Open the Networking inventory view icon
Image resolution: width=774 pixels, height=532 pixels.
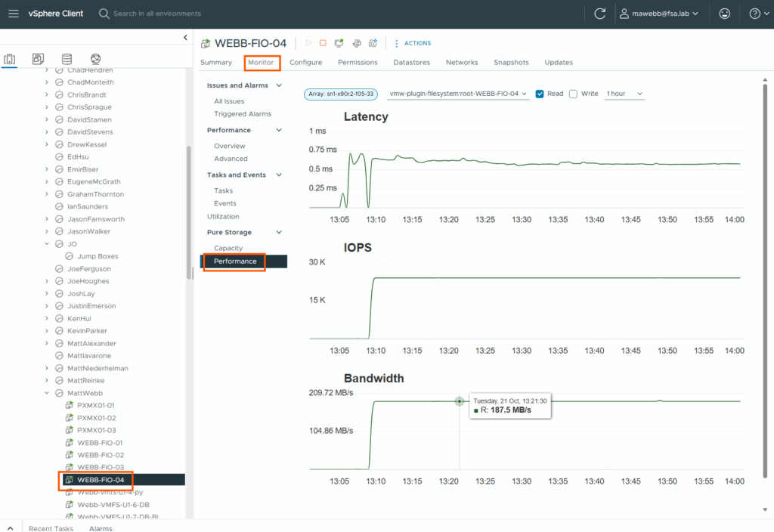coord(95,59)
